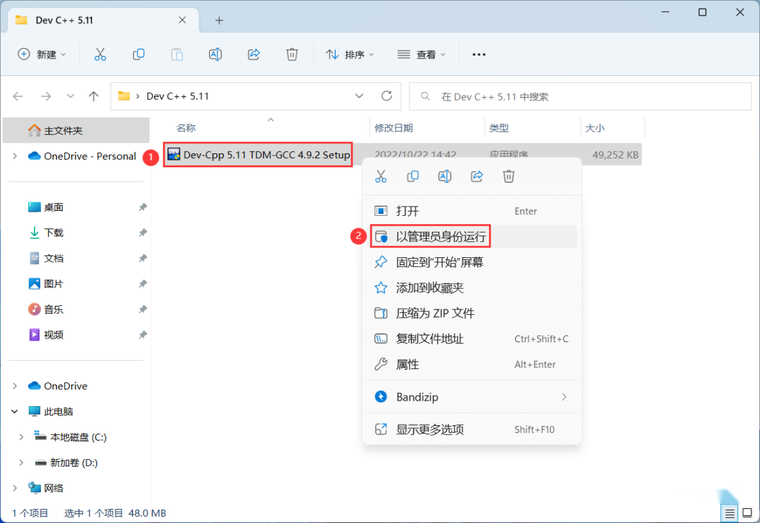Collapse the 此电脑 tree node
The image size is (760, 523).
[15, 412]
